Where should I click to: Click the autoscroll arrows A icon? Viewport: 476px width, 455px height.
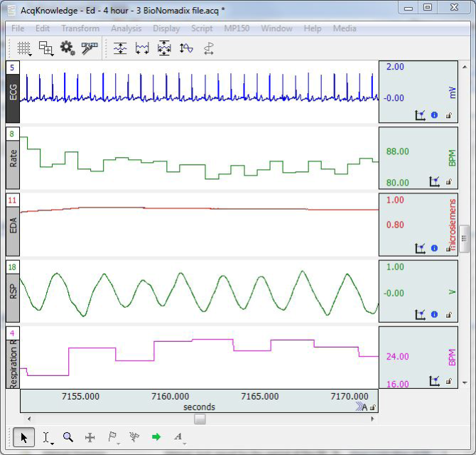pyautogui.click(x=362, y=407)
